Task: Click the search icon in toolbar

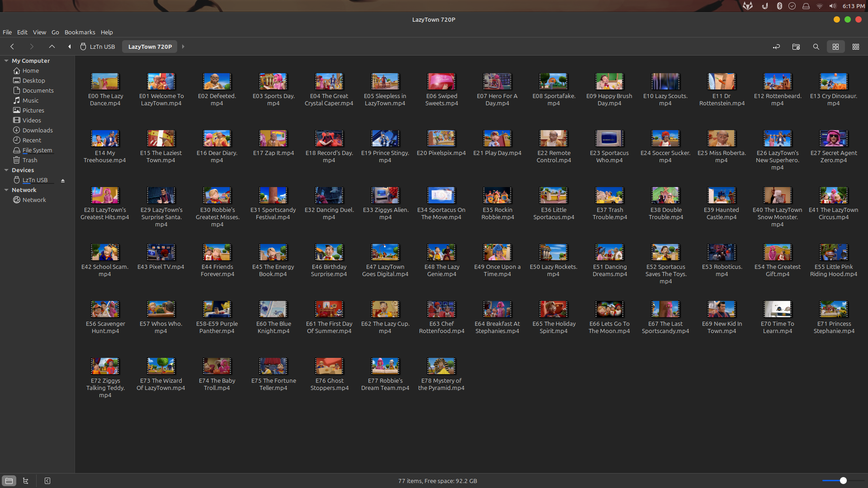Action: pos(816,47)
